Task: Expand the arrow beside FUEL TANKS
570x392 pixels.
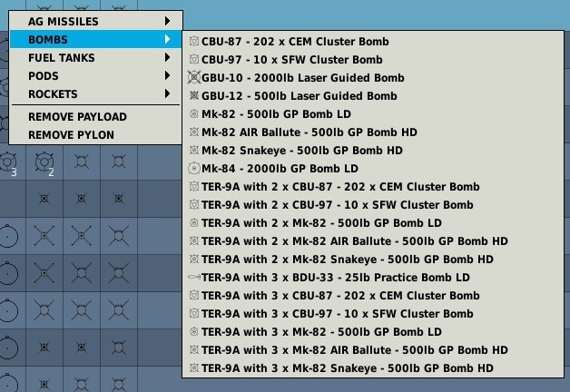Action: (x=167, y=57)
